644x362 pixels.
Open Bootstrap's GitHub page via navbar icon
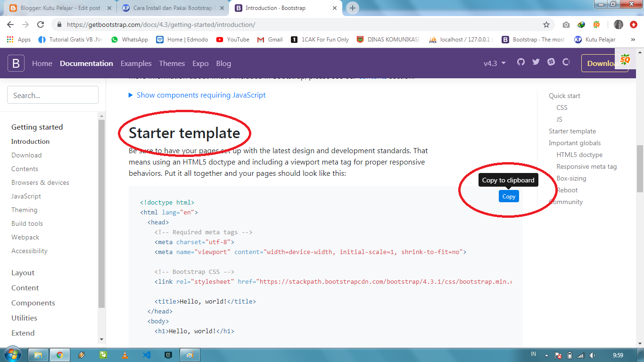pos(520,61)
